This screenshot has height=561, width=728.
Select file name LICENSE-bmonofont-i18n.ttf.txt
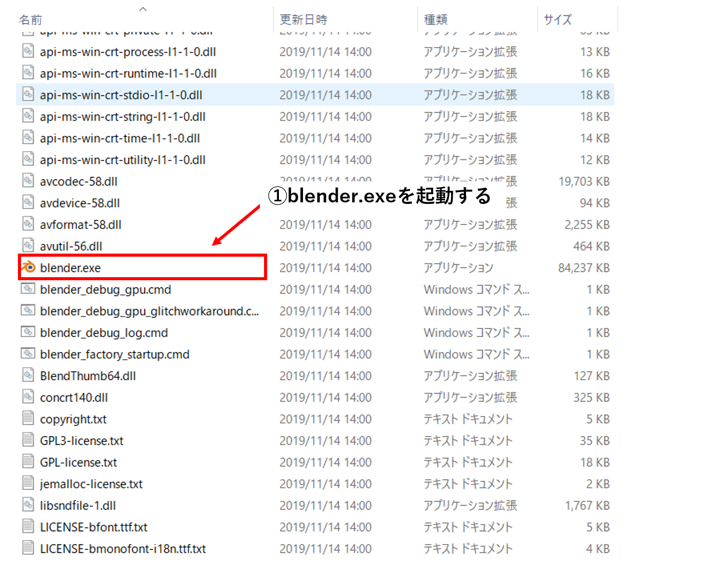click(123, 549)
